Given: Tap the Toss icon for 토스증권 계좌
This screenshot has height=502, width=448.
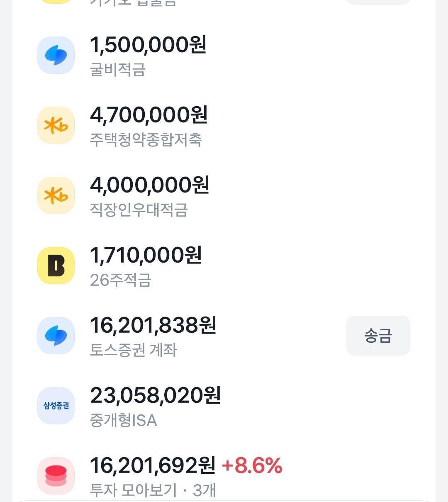Looking at the screenshot, I should coord(56,336).
